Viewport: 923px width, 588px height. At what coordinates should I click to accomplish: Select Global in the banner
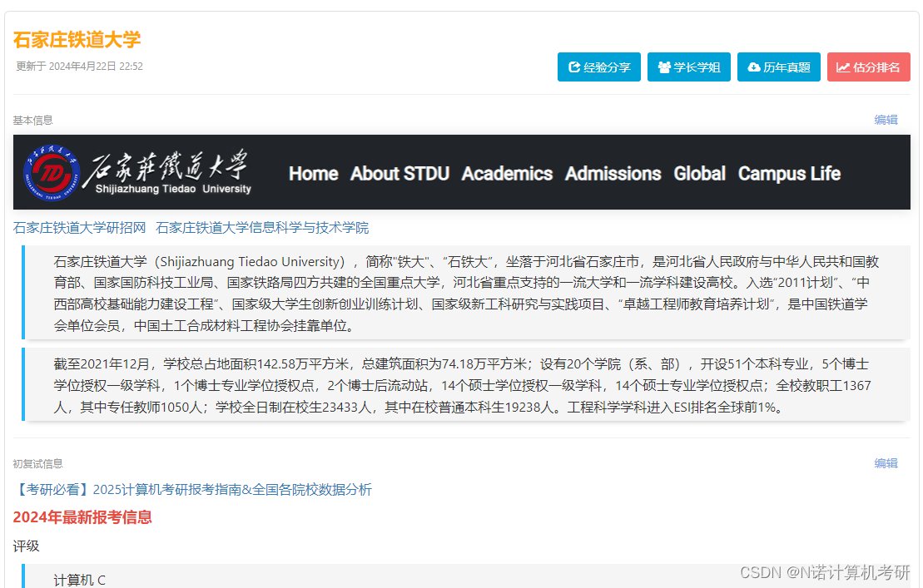tap(699, 174)
